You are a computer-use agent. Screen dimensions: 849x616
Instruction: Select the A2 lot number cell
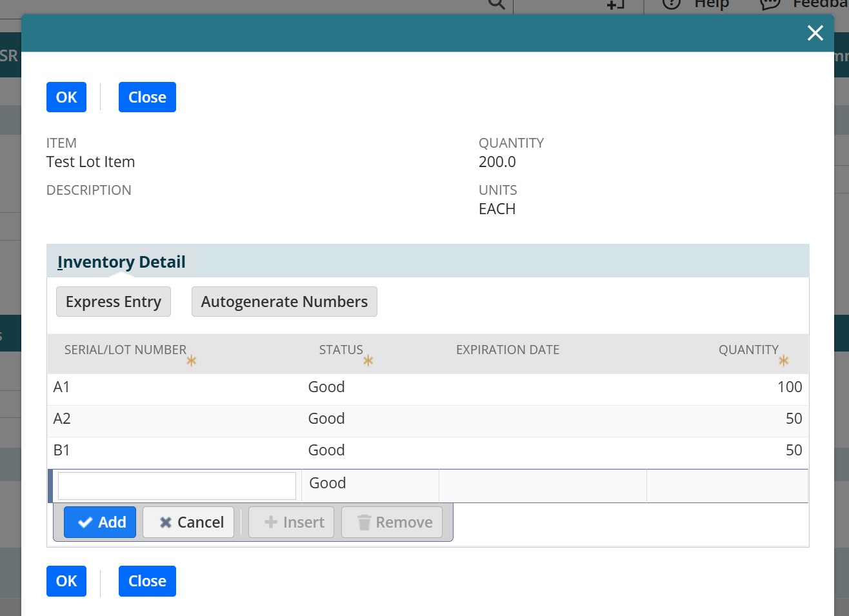(x=62, y=419)
